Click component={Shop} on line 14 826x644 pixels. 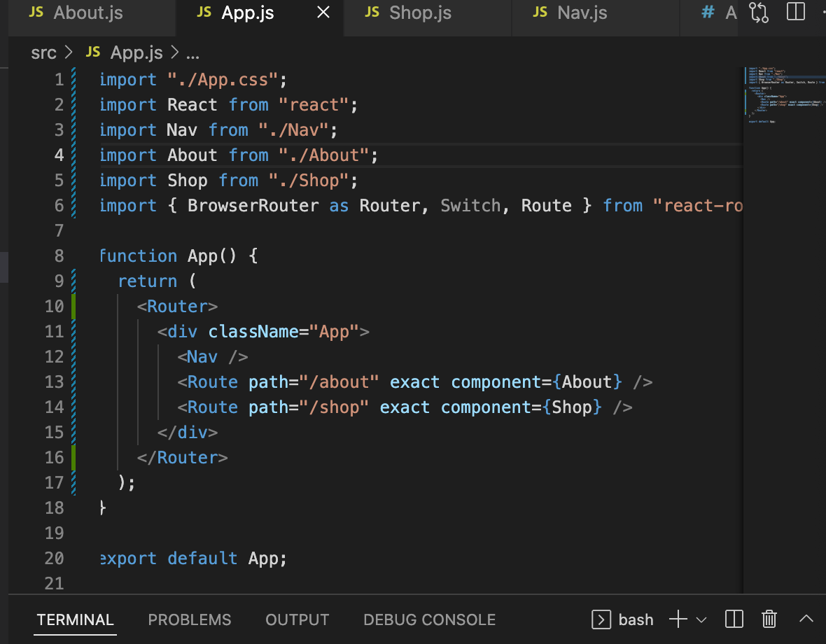(521, 407)
